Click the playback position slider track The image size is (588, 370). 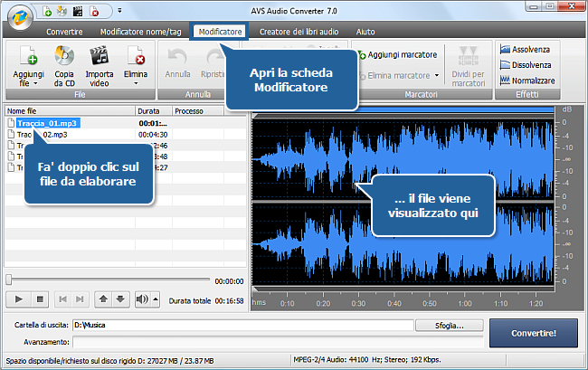109,280
